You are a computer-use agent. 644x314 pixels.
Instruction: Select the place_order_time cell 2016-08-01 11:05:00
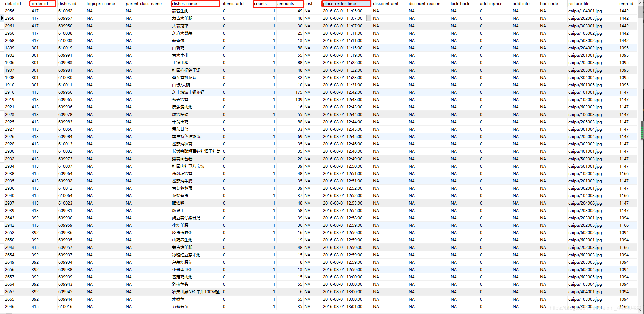click(x=342, y=11)
